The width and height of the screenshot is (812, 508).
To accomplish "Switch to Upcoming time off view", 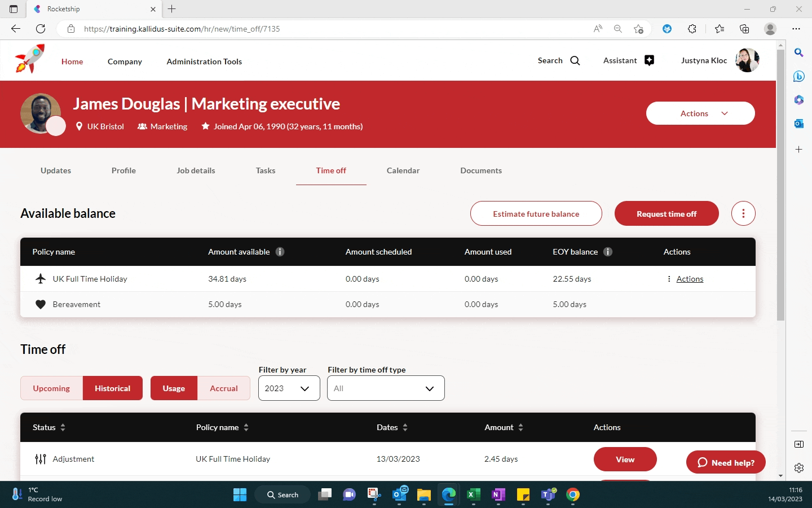I will pos(51,388).
